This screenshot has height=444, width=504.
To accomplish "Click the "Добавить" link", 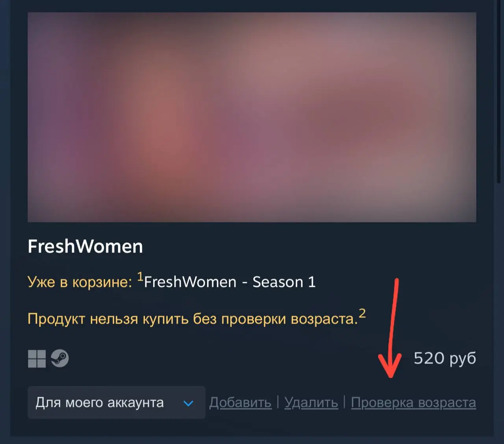I will coord(240,402).
